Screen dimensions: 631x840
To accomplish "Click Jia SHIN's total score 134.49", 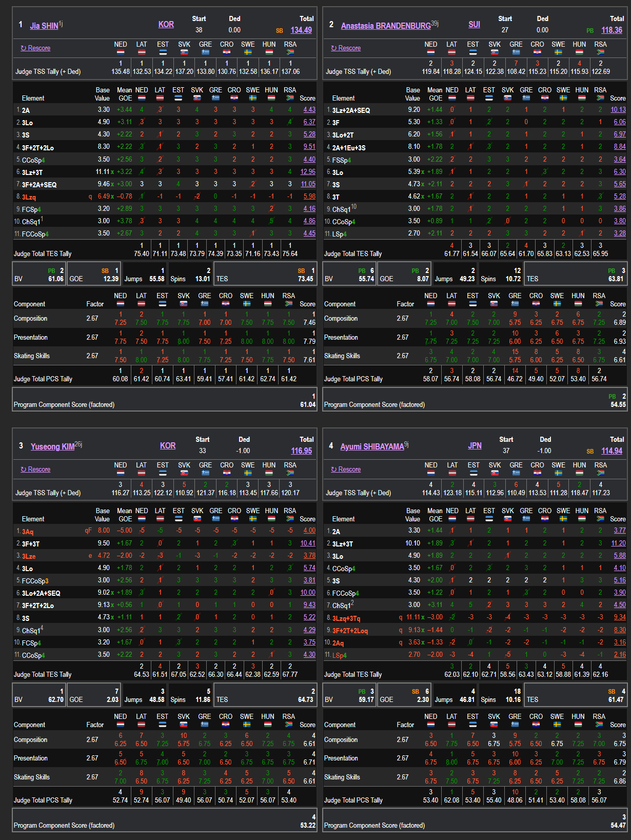I will click(x=301, y=30).
